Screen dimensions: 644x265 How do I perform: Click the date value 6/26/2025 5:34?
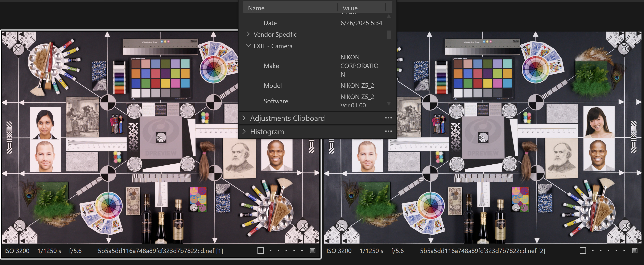pos(361,23)
